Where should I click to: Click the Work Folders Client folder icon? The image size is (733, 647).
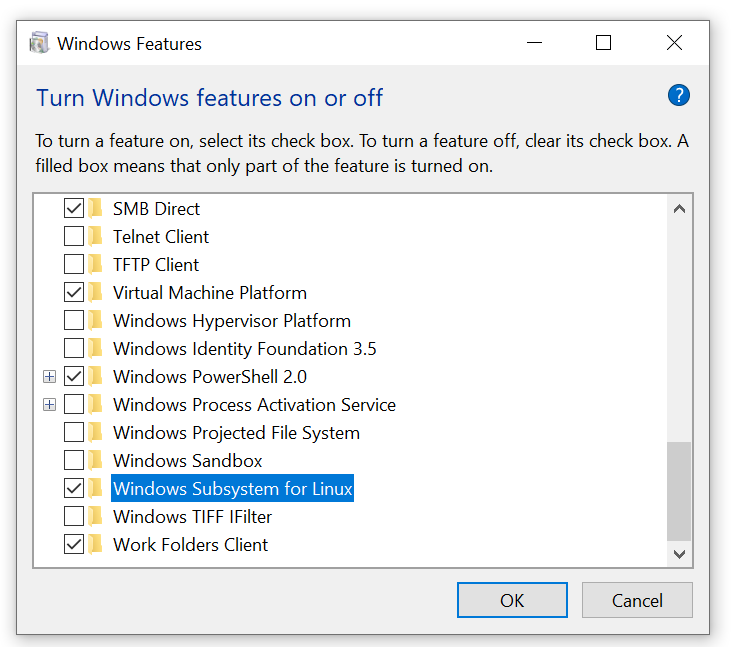point(95,545)
